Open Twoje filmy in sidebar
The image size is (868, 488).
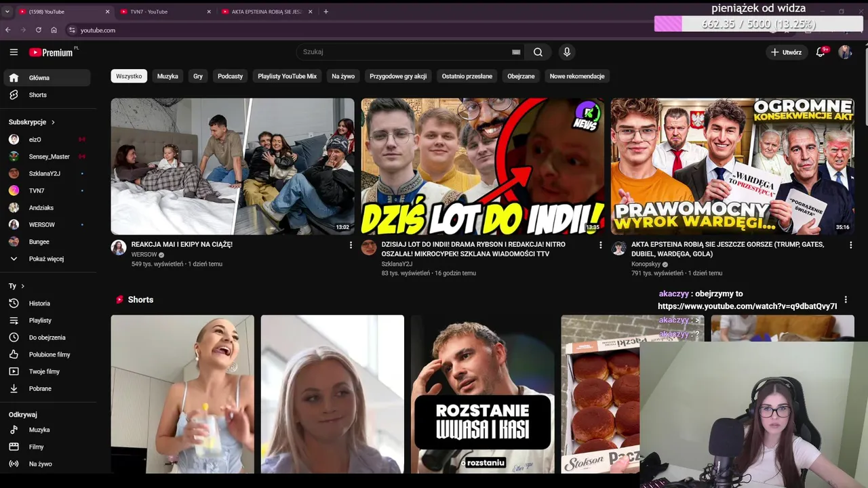tap(46, 371)
